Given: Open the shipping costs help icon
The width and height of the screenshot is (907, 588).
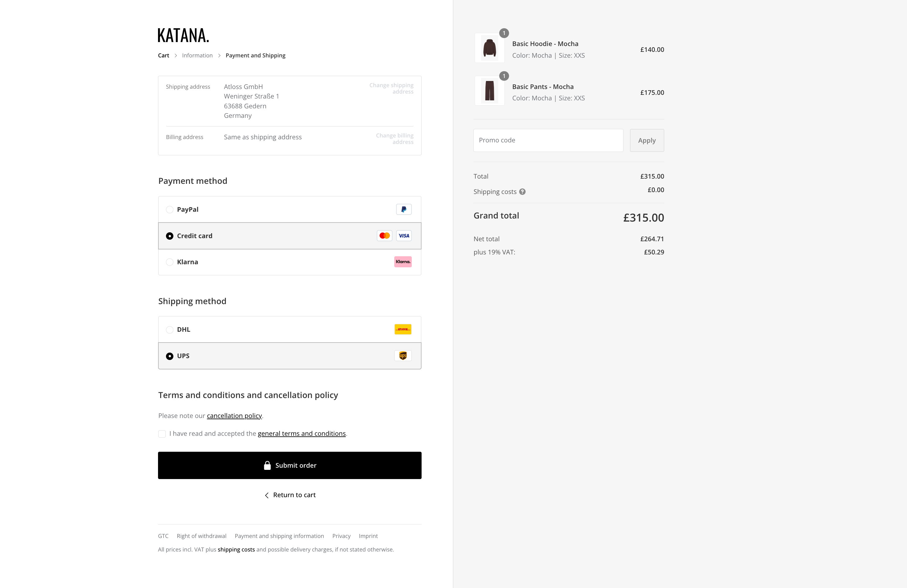Looking at the screenshot, I should pyautogui.click(x=522, y=192).
